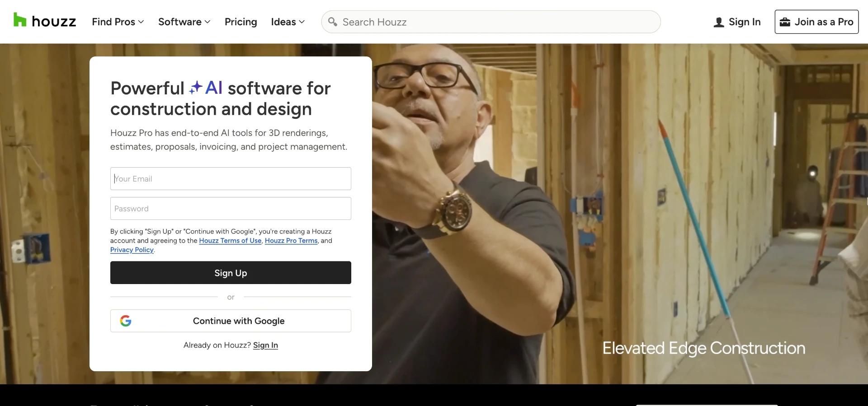868x406 pixels.
Task: Click the black Sign Up button
Action: tap(231, 273)
